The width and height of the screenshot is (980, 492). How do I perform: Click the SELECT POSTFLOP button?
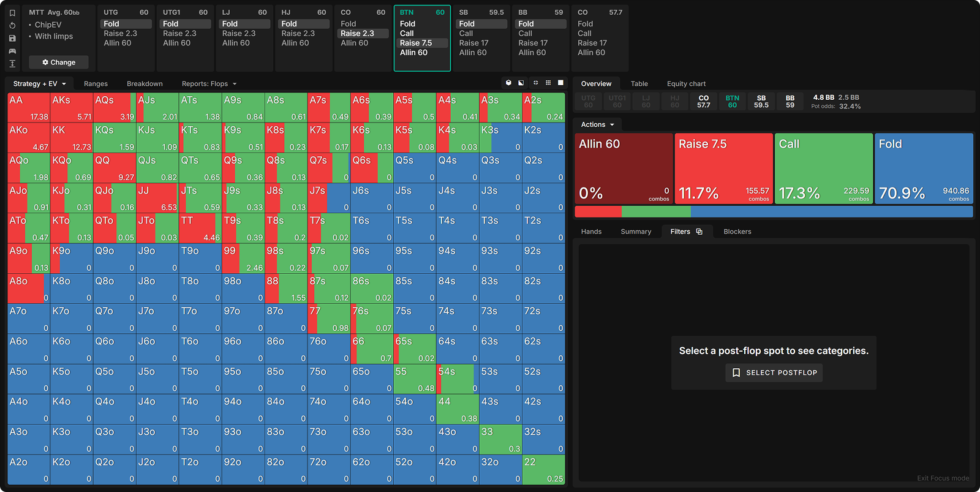pos(774,373)
